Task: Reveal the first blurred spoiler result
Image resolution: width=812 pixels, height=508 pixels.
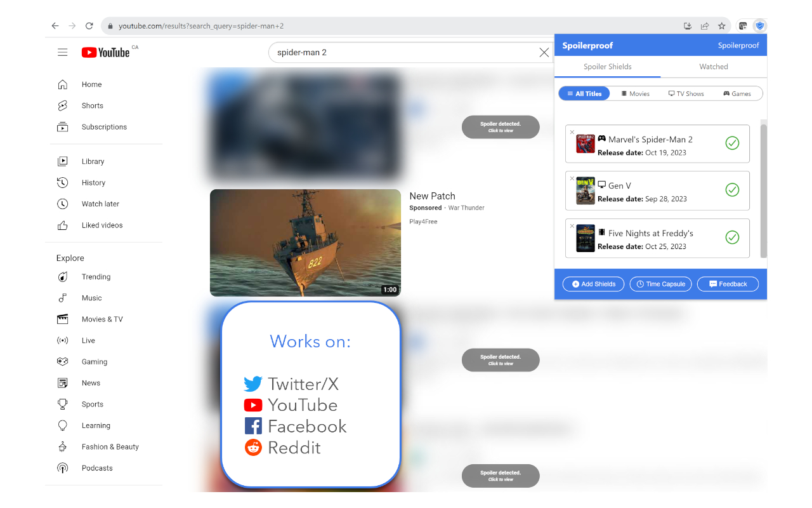Action: click(x=501, y=127)
